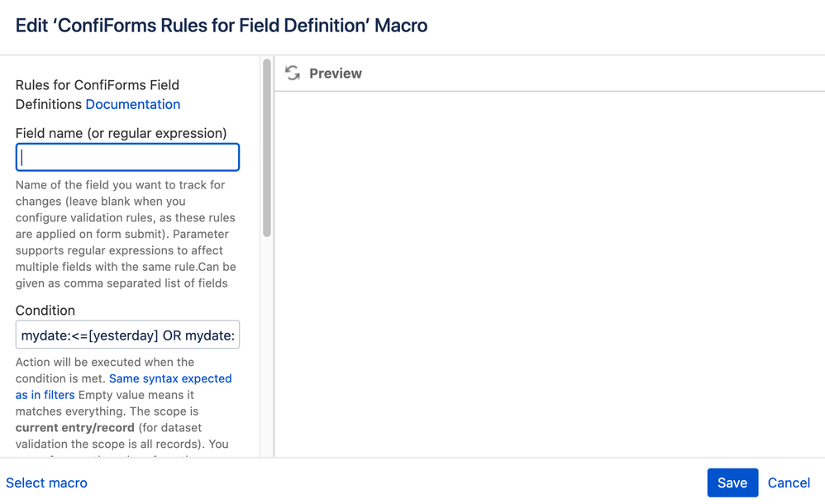
Task: Click the 'Condition' field label
Action: pos(45,310)
